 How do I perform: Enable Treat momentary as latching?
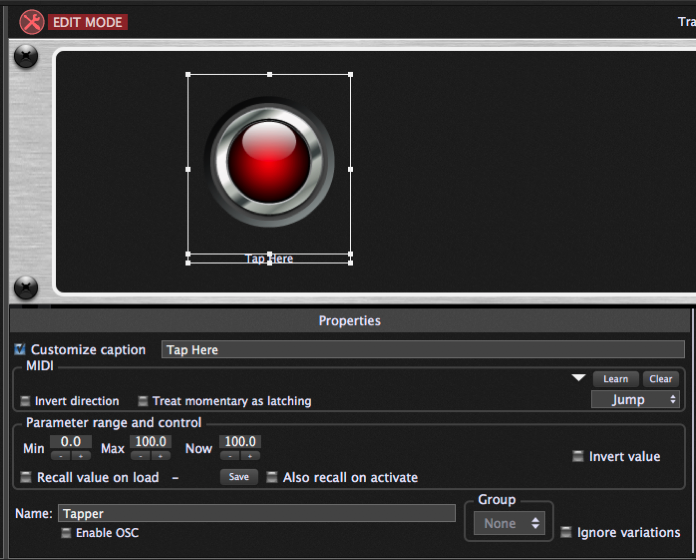142,401
